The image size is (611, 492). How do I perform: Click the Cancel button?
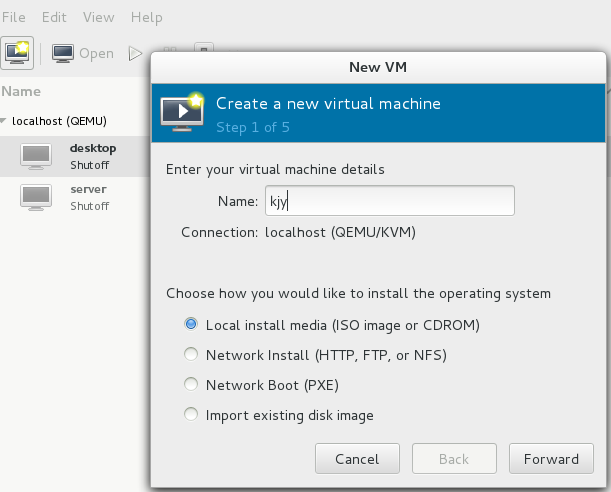pos(357,458)
